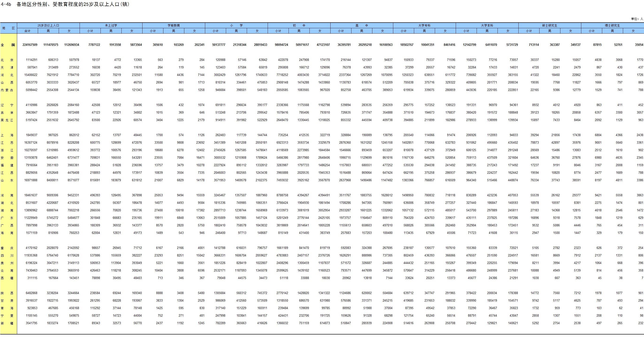644x342 pixels.
Task: Select the 大学本科 header cell
Action: [487, 25]
